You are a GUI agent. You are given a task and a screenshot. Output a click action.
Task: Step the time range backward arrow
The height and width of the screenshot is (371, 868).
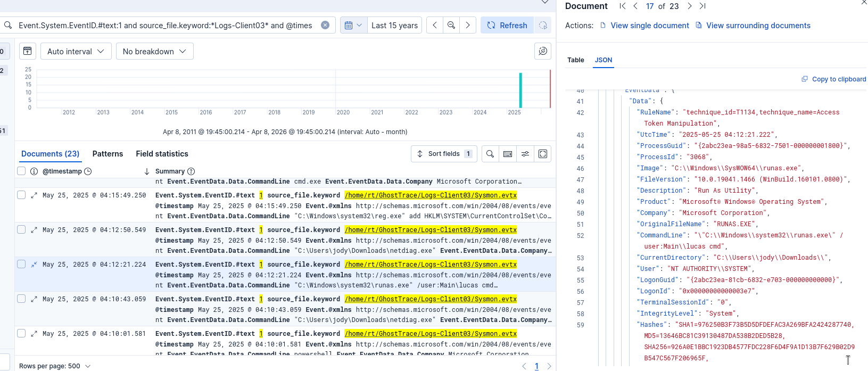(x=435, y=25)
